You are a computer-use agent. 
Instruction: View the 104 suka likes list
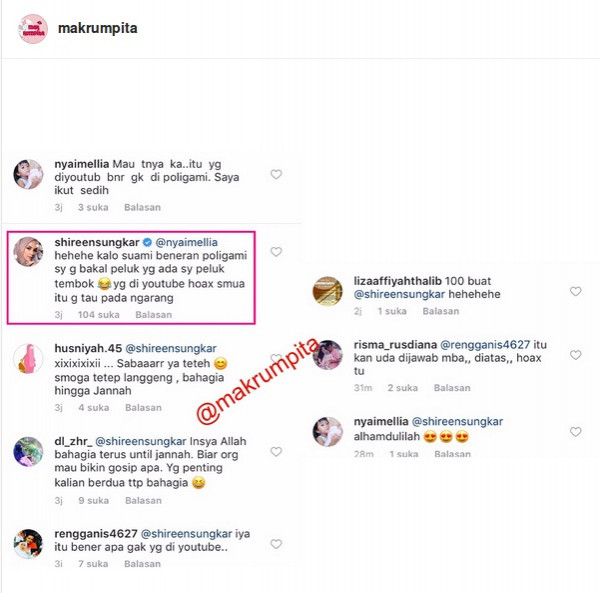coord(98,315)
